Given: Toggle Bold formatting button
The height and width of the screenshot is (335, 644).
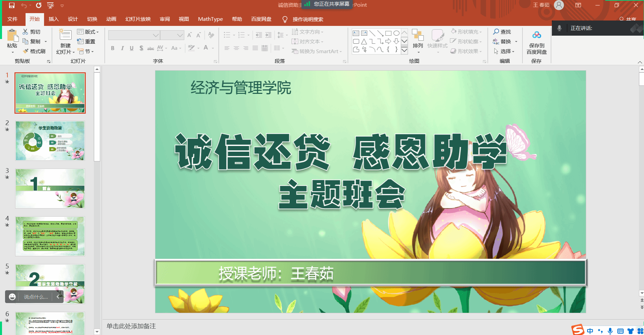Looking at the screenshot, I should pos(113,48).
